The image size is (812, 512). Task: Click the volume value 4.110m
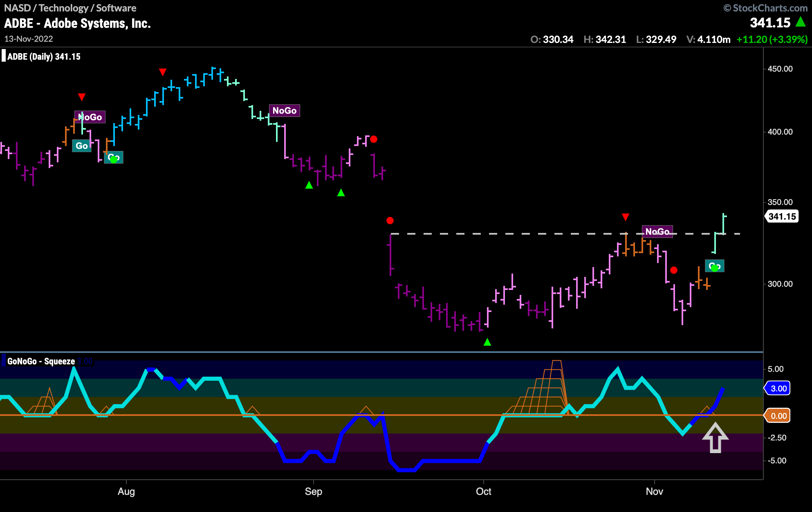(x=713, y=40)
